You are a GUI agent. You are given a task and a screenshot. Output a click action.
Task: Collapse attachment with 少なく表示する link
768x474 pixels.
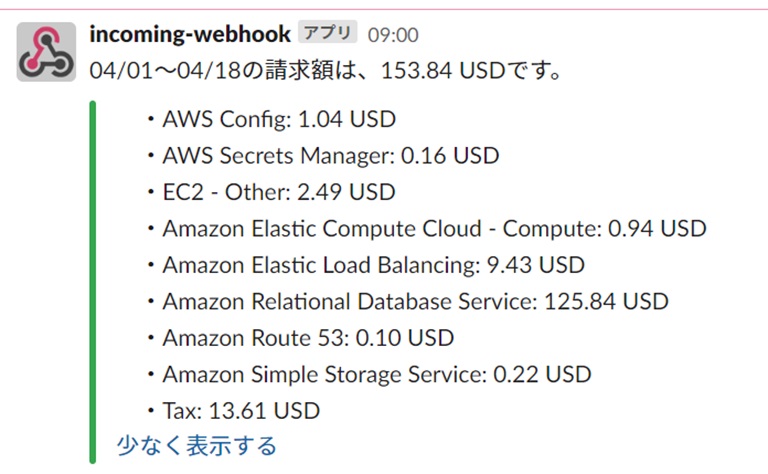[197, 446]
